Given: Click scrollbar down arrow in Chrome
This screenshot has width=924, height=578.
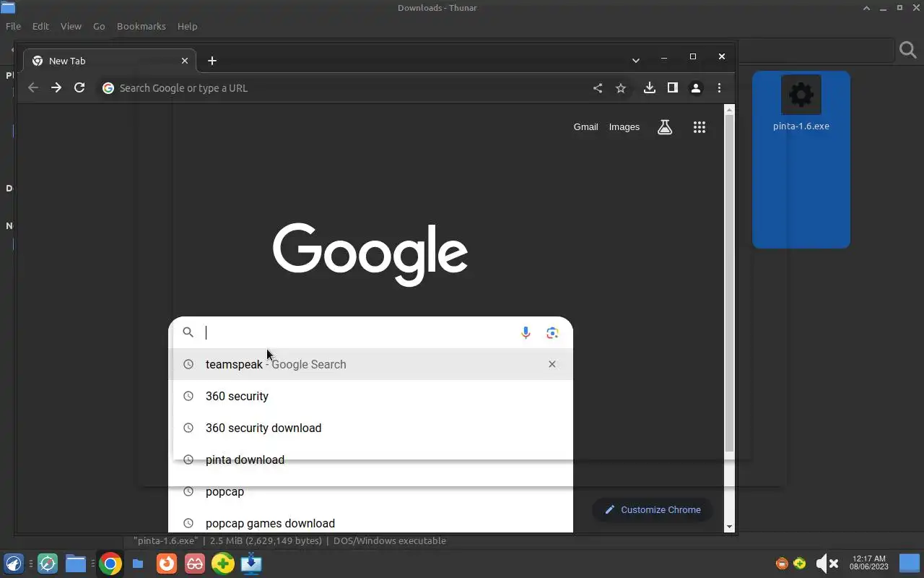Looking at the screenshot, I should [729, 527].
